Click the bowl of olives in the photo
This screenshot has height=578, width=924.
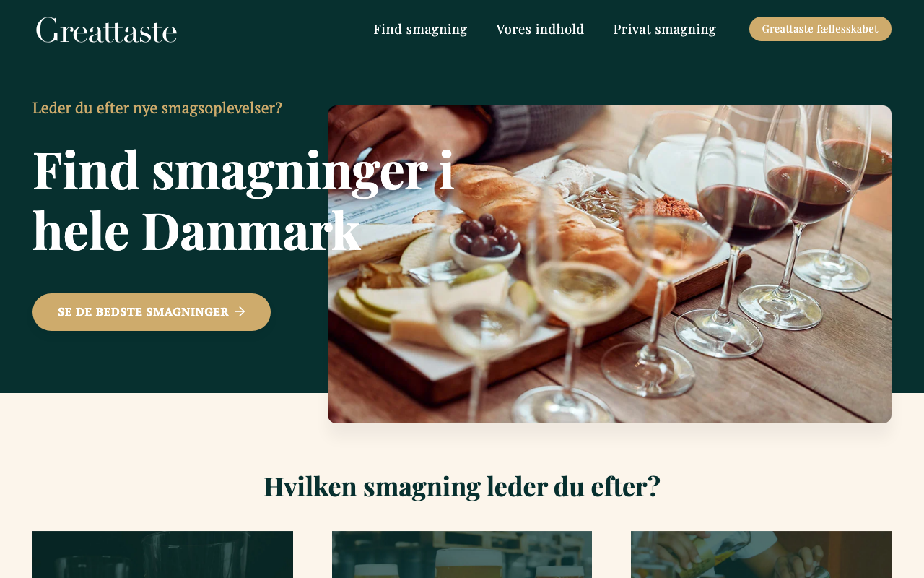coord(486,242)
